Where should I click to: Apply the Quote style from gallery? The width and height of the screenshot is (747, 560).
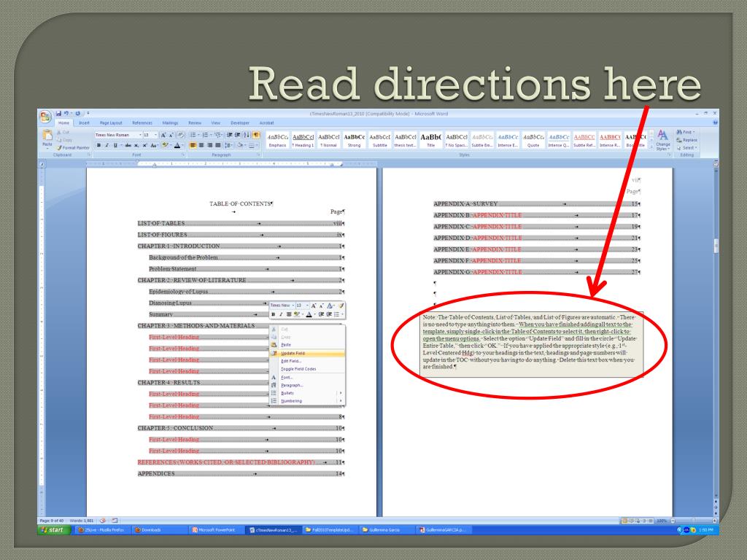pyautogui.click(x=533, y=140)
